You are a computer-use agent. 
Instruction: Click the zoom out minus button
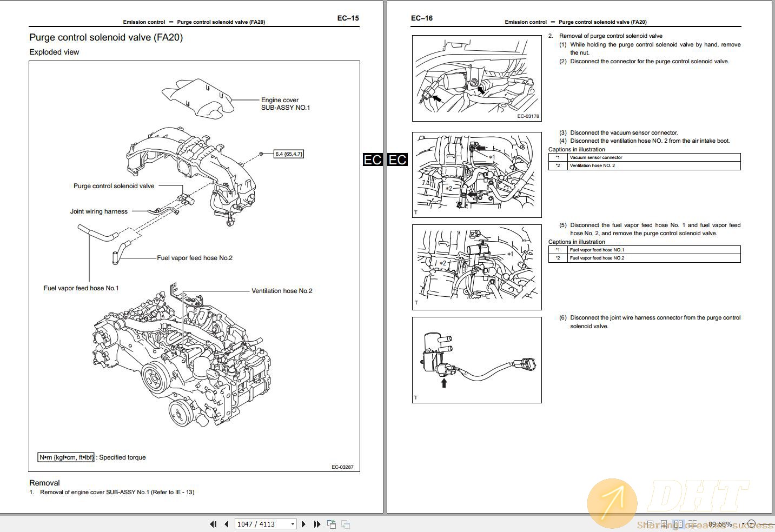pyautogui.click(x=751, y=524)
